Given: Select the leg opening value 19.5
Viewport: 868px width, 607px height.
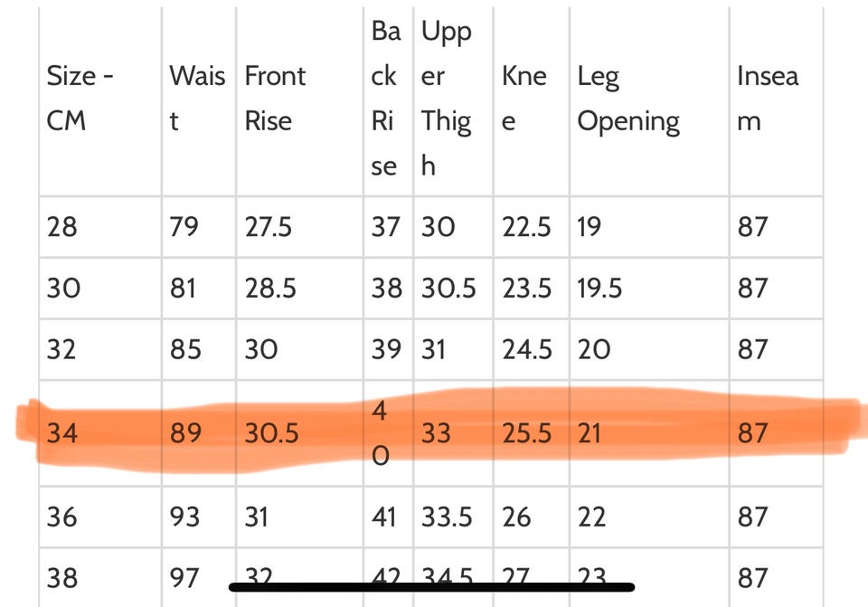Looking at the screenshot, I should tap(600, 288).
